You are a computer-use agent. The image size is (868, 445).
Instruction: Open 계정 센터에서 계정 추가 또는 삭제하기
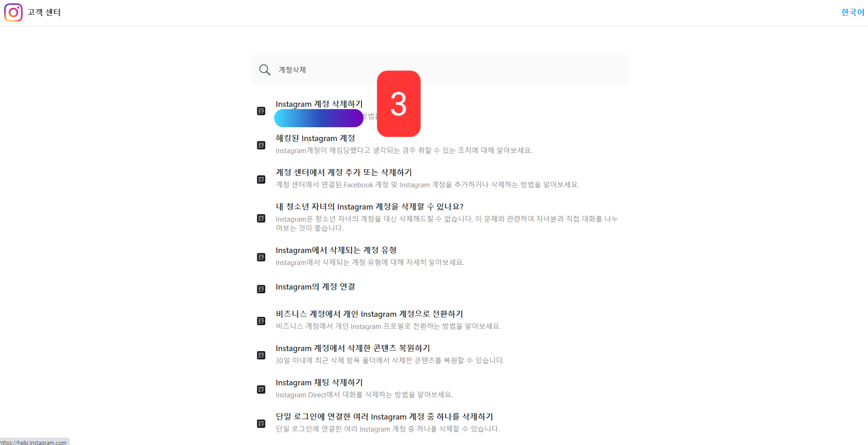(344, 173)
